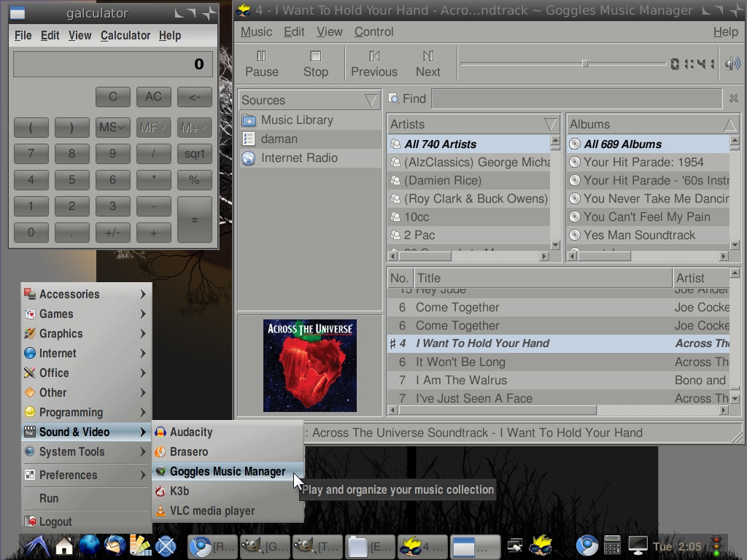Click the monitor icon in system tray
The width and height of the screenshot is (747, 560).
638,545
